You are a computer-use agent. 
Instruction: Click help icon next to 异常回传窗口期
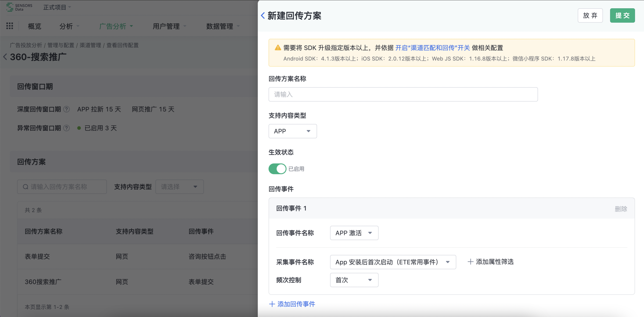pos(67,128)
